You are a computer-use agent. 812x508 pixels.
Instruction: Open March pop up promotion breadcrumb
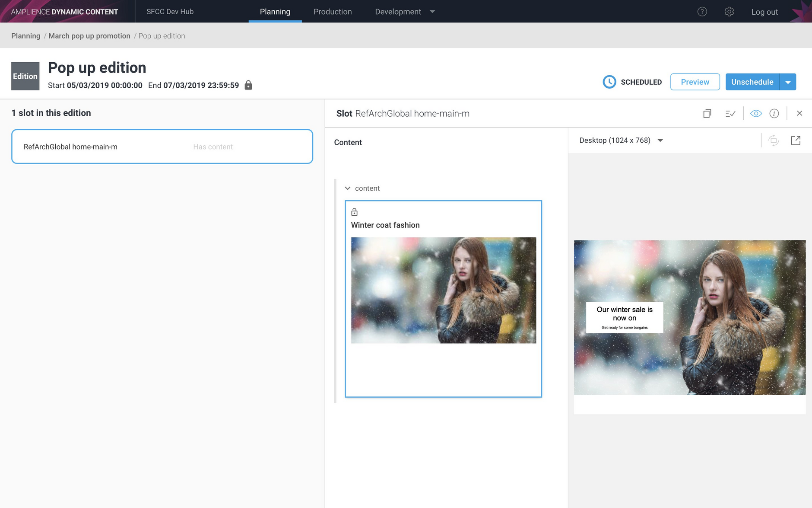(89, 36)
